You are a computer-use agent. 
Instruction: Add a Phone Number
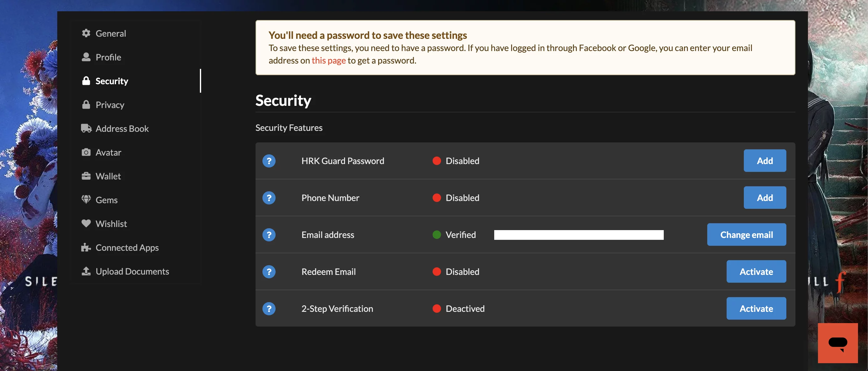click(764, 198)
